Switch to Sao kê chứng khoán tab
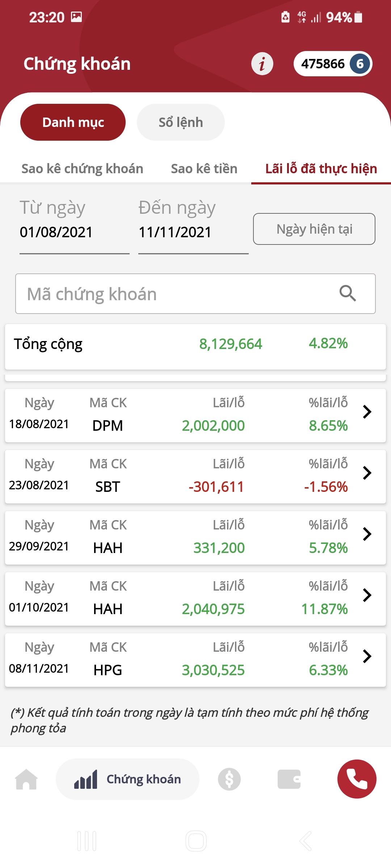The width and height of the screenshot is (391, 868). (x=82, y=169)
